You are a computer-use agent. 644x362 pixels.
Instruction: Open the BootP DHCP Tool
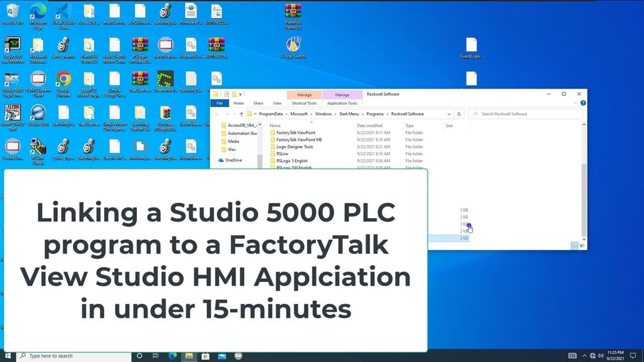coord(12,111)
